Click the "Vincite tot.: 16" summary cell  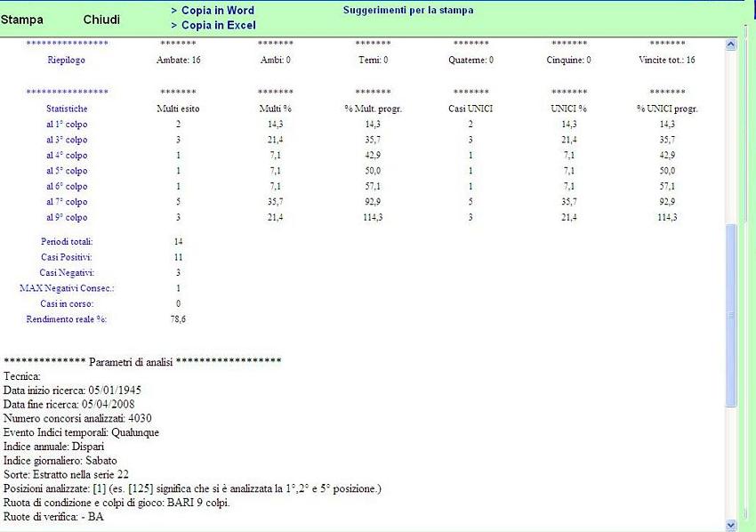667,60
